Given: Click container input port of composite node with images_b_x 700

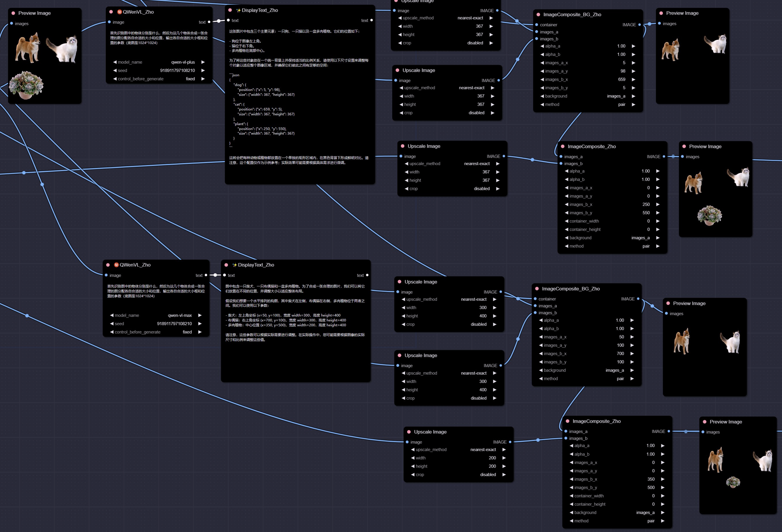Looking at the screenshot, I should pyautogui.click(x=535, y=299).
